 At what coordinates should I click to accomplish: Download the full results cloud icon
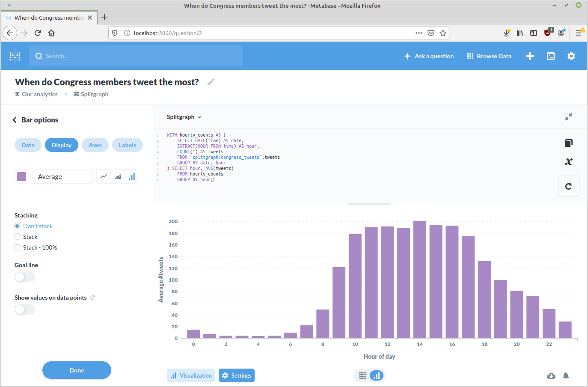[551, 375]
